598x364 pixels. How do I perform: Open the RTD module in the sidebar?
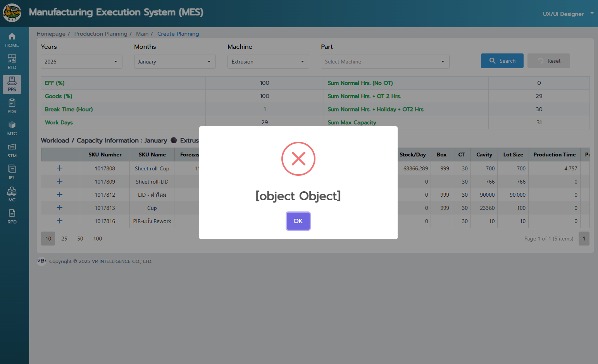point(12,62)
